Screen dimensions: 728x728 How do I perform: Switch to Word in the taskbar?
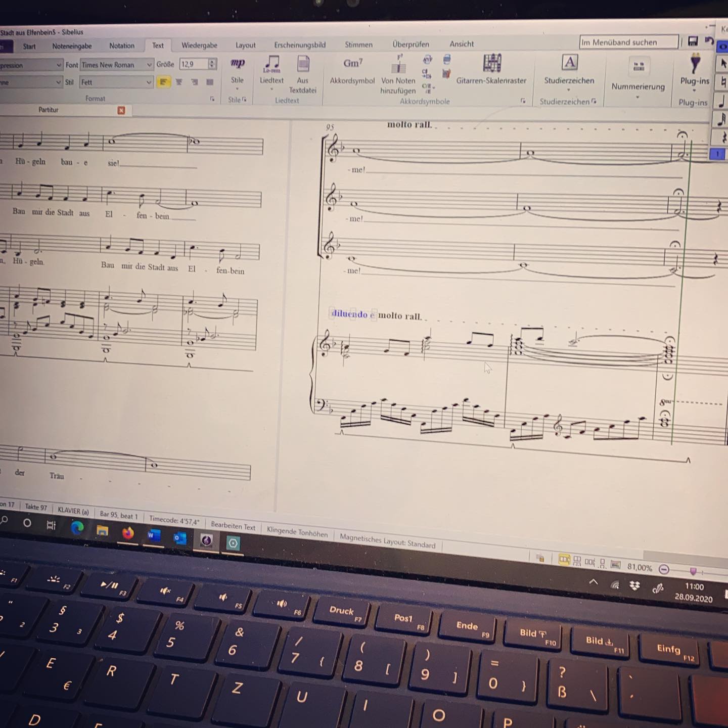point(154,535)
